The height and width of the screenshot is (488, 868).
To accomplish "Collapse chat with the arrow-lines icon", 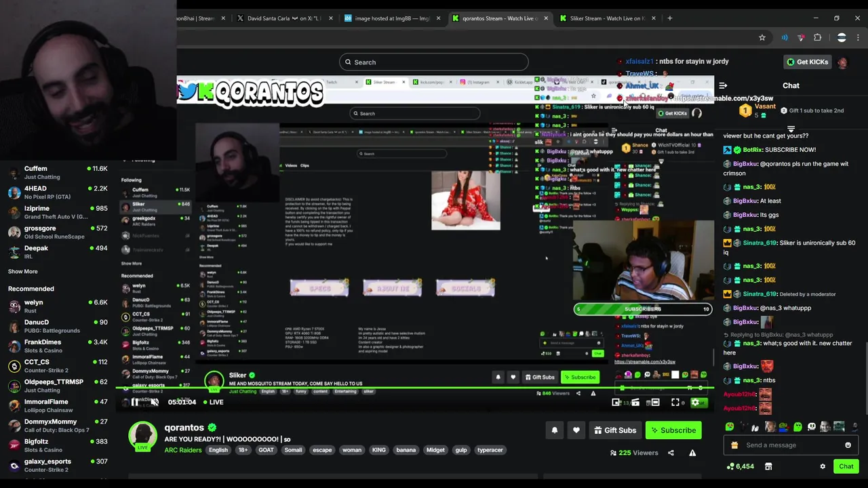I will tap(723, 85).
